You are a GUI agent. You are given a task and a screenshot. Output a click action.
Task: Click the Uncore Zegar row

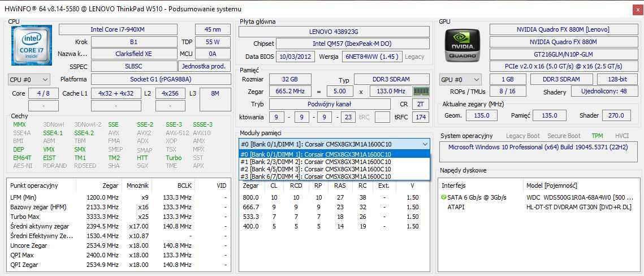click(x=118, y=245)
